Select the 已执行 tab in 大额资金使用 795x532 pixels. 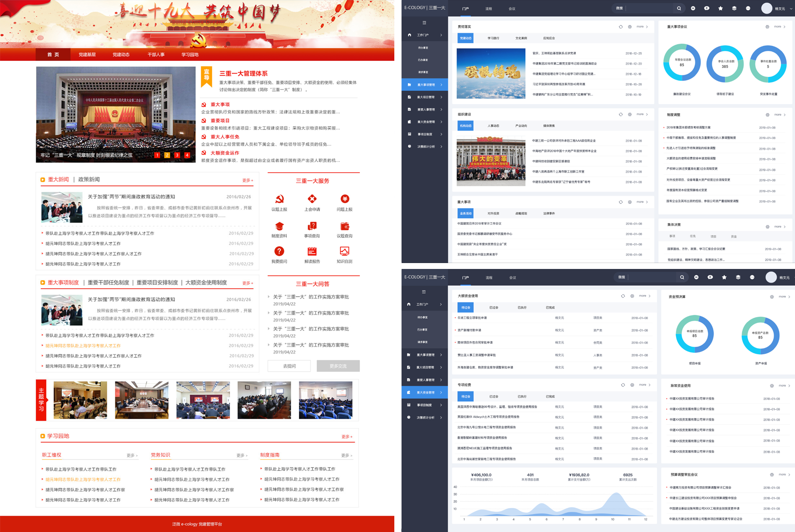522,308
